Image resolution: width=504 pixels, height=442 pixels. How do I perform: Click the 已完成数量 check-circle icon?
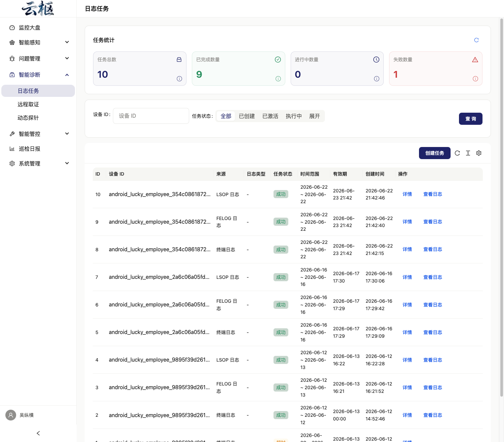[278, 60]
